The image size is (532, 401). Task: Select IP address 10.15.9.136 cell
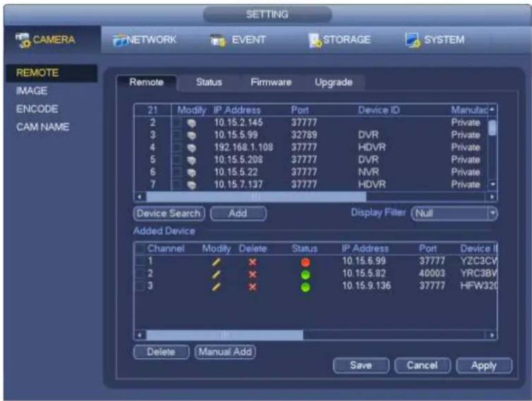tap(366, 286)
